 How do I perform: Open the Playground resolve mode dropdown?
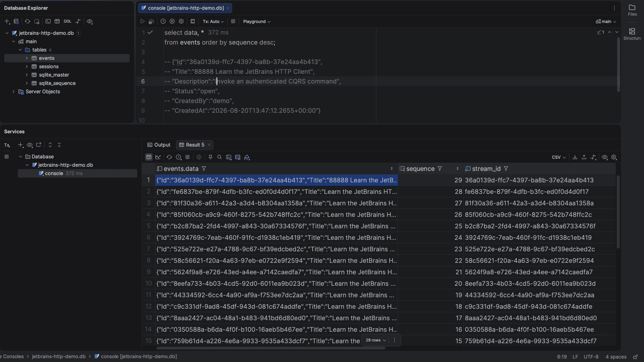point(257,22)
